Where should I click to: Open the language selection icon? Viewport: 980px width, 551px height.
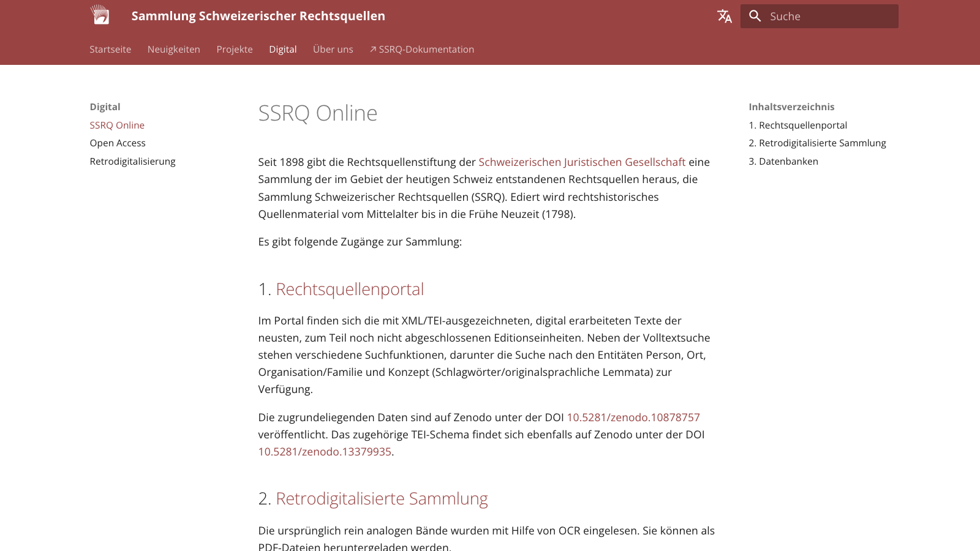point(724,16)
